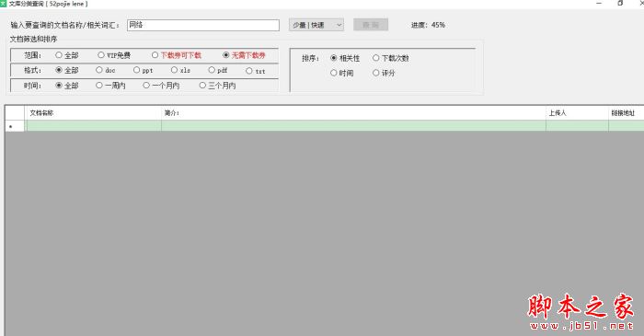644x336 pixels.
Task: Click the app icon in title bar
Action: (4, 4)
